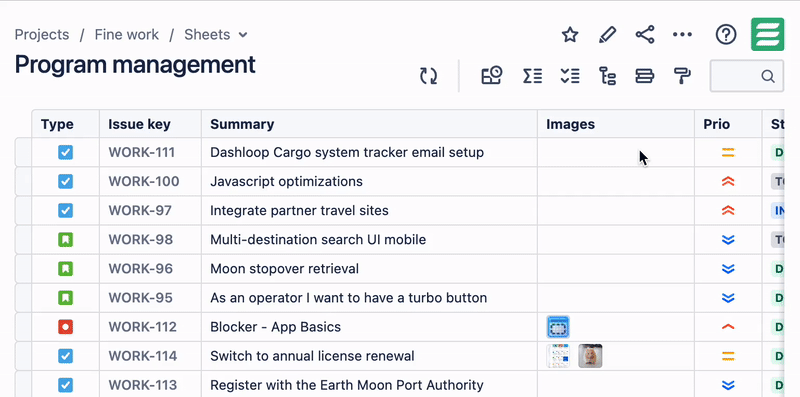Open the three-dots more actions menu

click(682, 35)
